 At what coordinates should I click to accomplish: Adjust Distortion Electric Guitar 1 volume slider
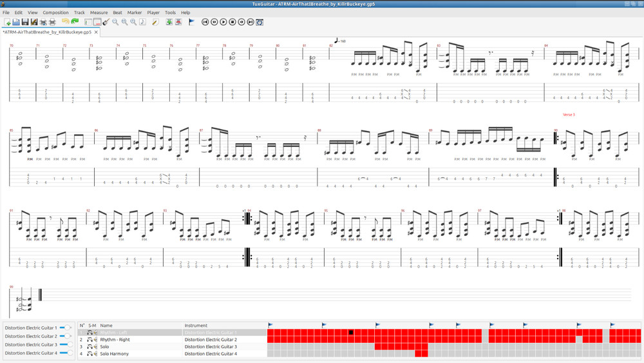(66, 328)
